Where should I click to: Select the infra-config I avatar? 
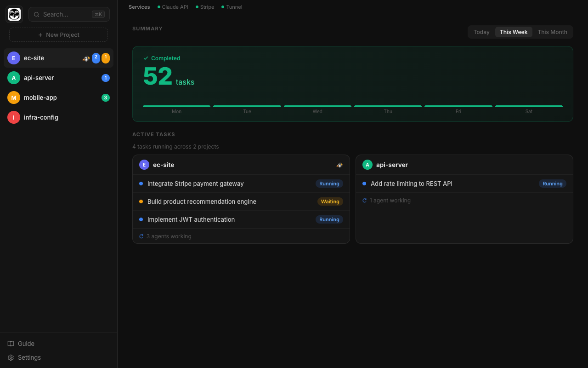pyautogui.click(x=14, y=117)
